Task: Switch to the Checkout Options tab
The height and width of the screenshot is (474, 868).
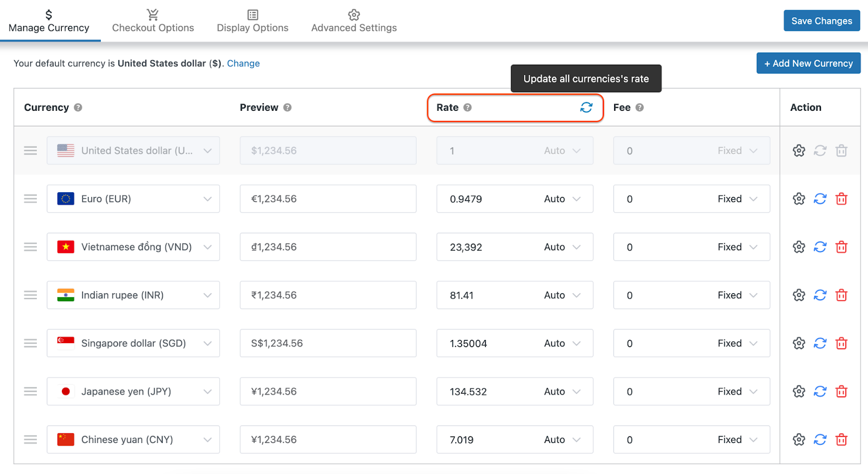Action: click(x=153, y=21)
